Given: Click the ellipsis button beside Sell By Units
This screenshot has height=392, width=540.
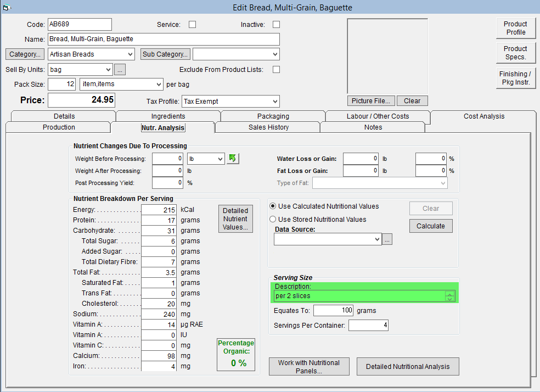Looking at the screenshot, I should pyautogui.click(x=120, y=70).
